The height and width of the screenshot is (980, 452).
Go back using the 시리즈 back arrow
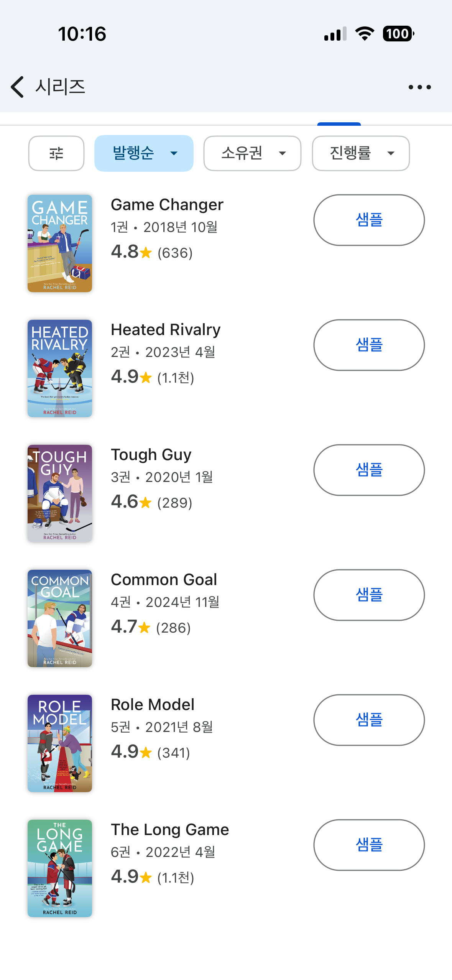coord(18,87)
